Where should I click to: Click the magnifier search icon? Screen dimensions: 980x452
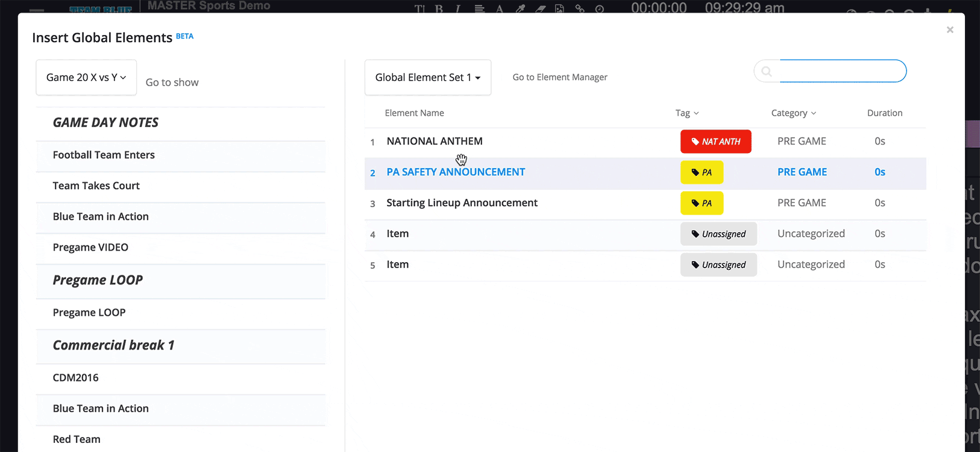click(x=767, y=72)
